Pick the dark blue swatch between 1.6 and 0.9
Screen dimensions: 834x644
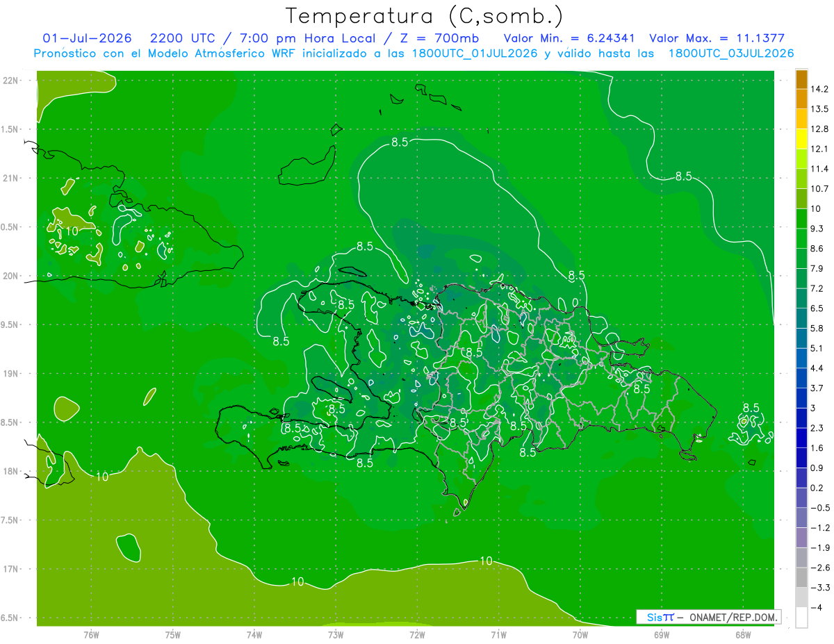(x=801, y=458)
